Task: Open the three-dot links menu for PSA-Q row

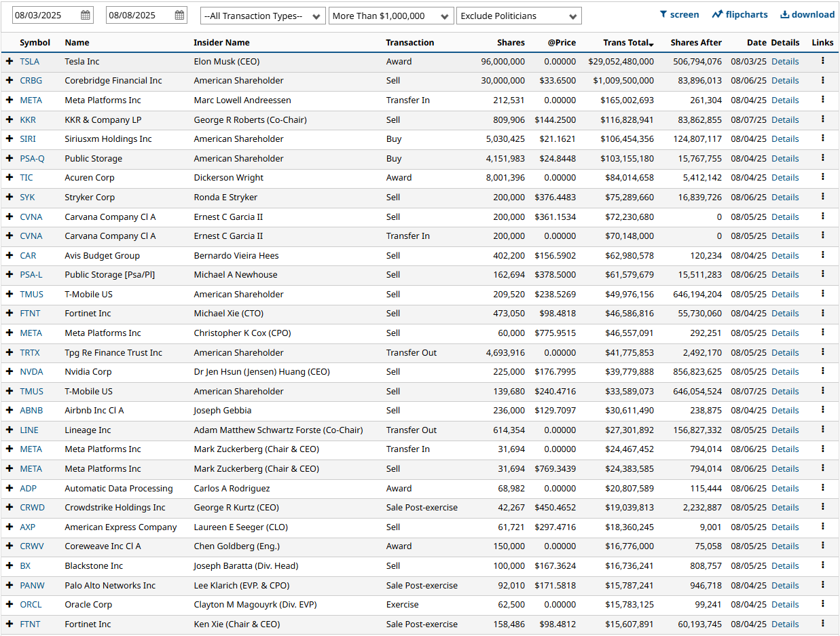Action: click(822, 158)
